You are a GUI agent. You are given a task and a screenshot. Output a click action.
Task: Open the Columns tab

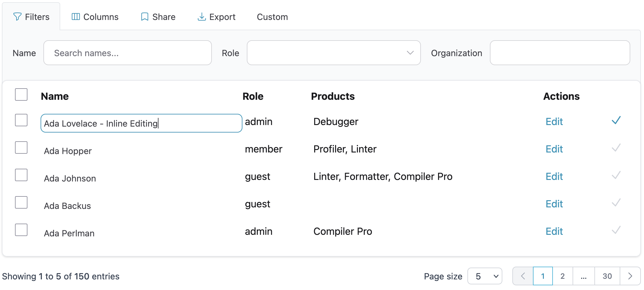click(x=95, y=17)
